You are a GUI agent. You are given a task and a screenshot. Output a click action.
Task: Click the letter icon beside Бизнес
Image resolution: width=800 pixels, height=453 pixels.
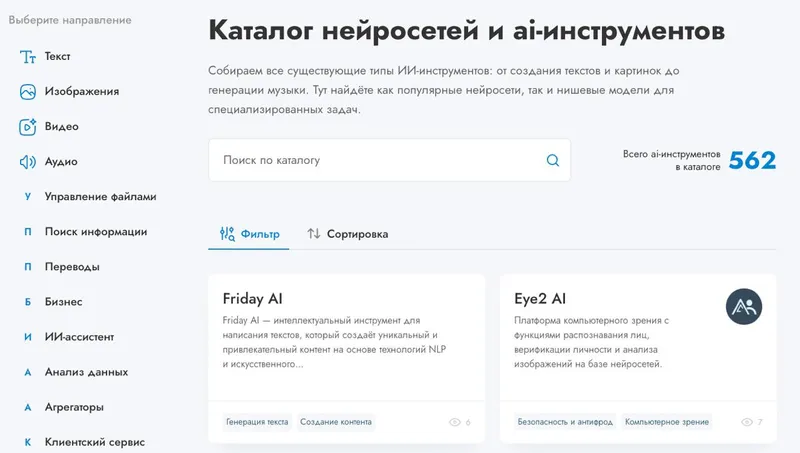click(x=28, y=302)
